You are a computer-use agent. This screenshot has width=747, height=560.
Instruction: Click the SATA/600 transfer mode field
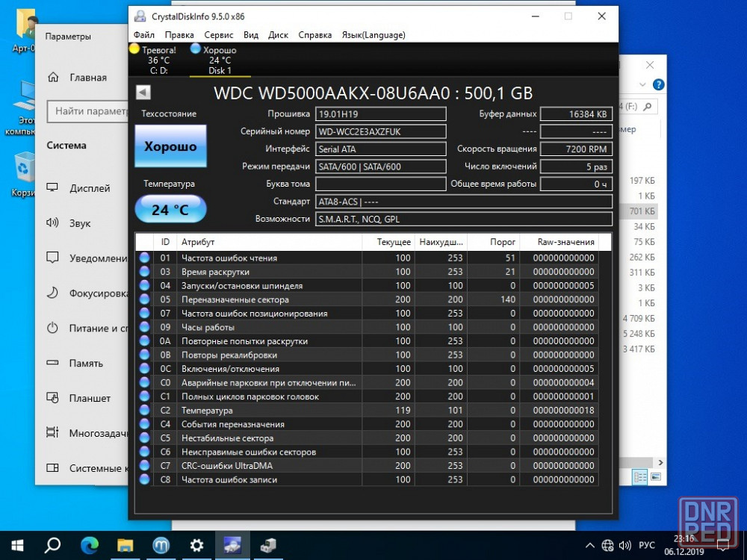pos(381,167)
